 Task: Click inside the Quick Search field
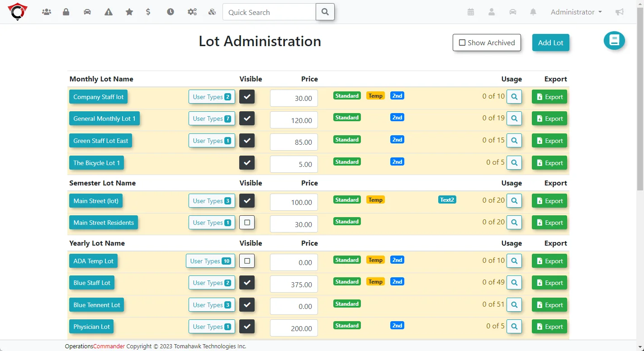269,12
